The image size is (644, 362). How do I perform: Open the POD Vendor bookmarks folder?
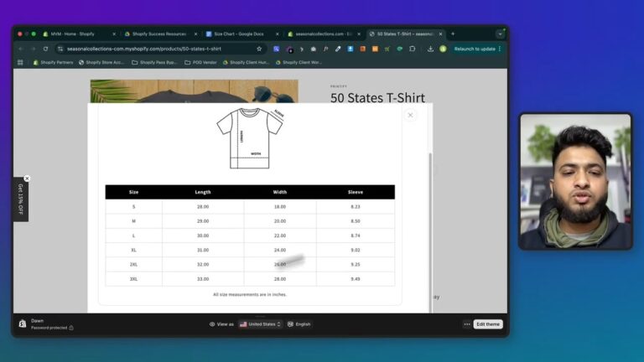click(x=200, y=62)
